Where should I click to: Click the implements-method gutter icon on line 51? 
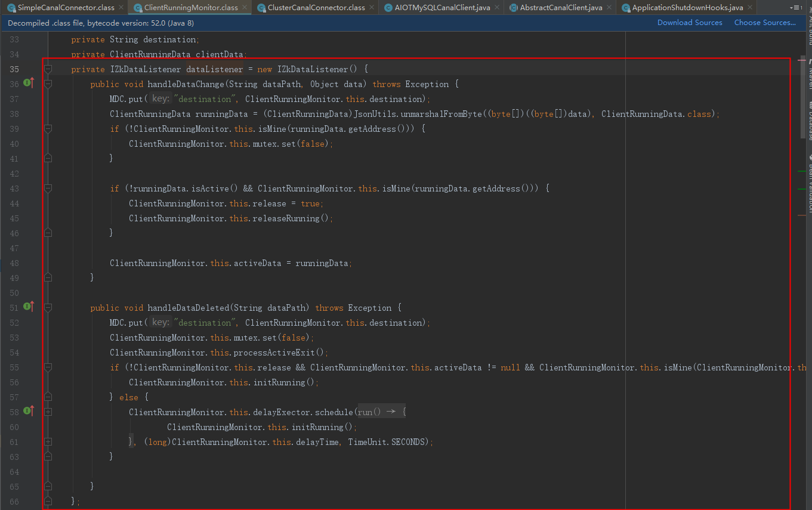28,307
